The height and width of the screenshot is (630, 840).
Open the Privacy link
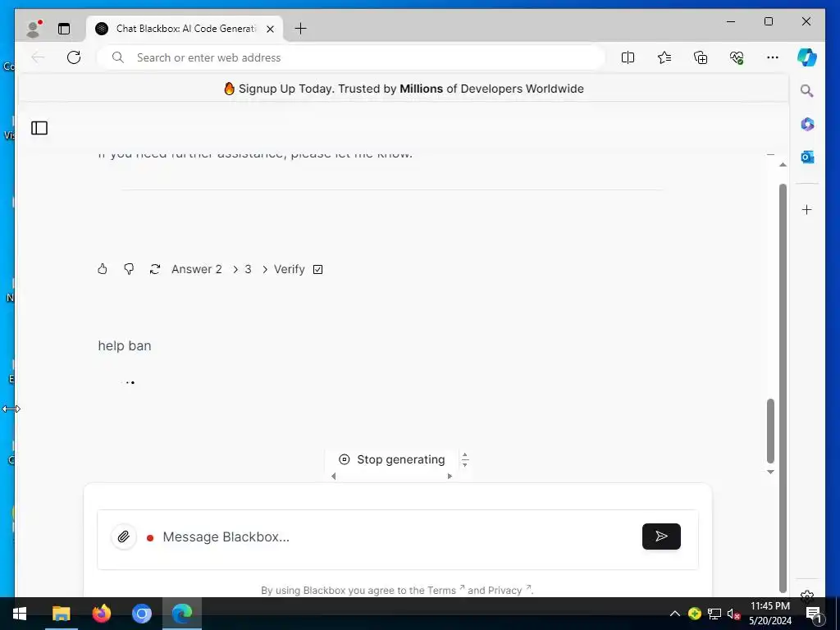(504, 591)
